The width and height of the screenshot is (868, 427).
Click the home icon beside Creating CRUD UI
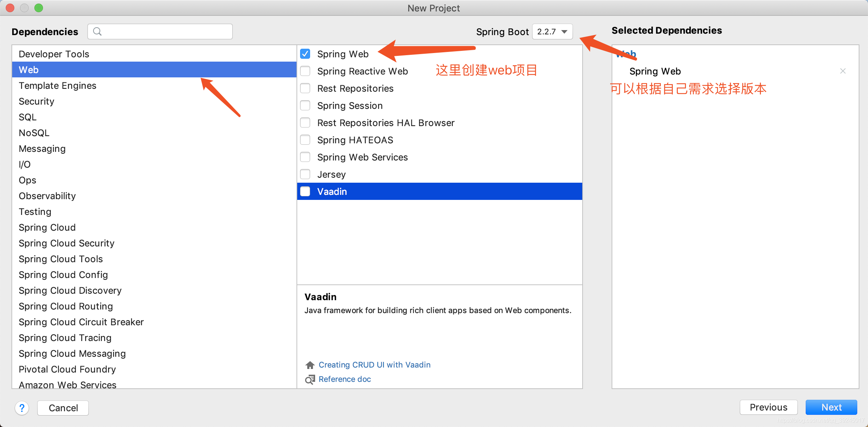[310, 365]
